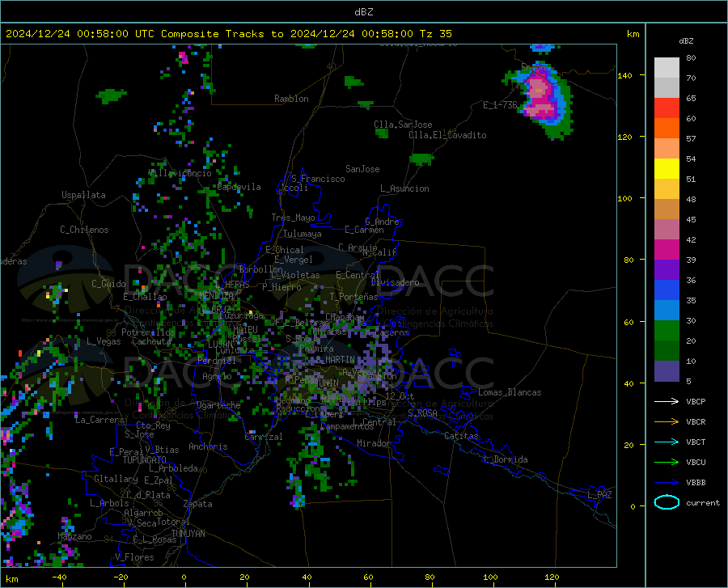Pick the bright green 20–30 dBZ swatch
Viewport: 728px width, 588px height.
pyautogui.click(x=667, y=331)
